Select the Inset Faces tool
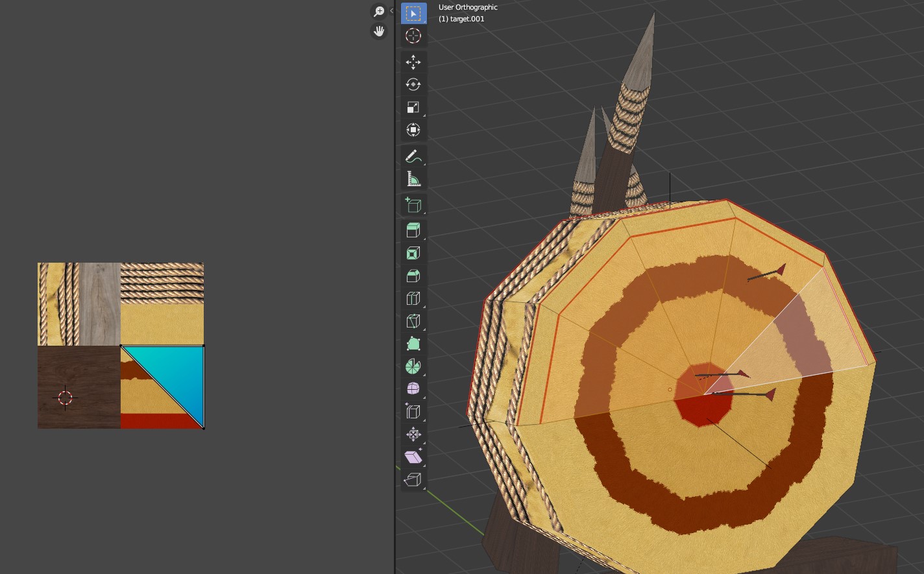 pyautogui.click(x=413, y=253)
